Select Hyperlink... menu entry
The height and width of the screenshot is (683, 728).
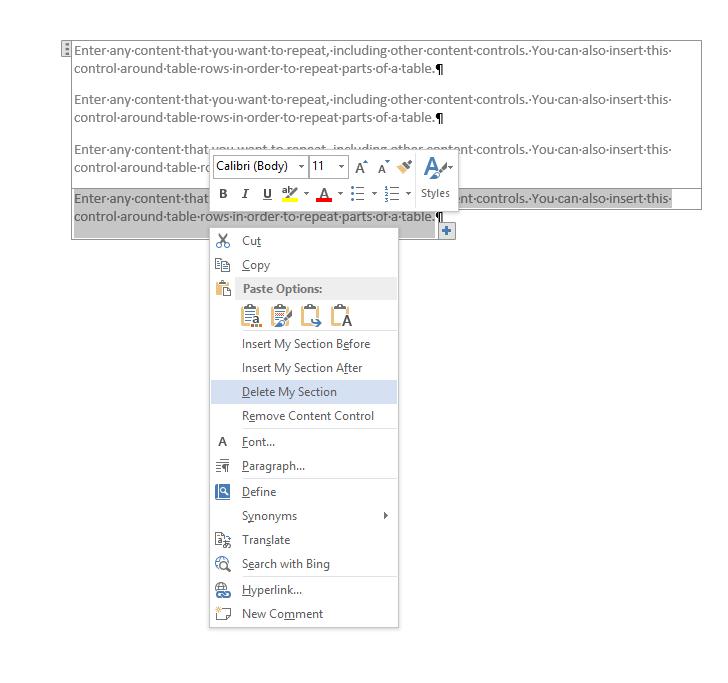(304, 590)
